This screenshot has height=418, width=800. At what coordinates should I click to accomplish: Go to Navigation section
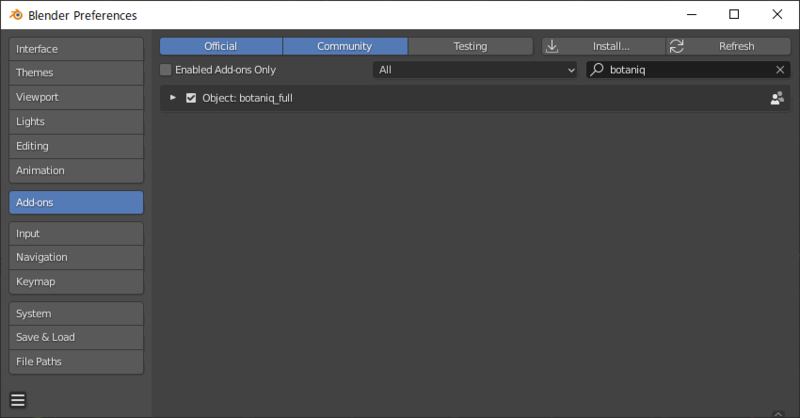click(76, 257)
